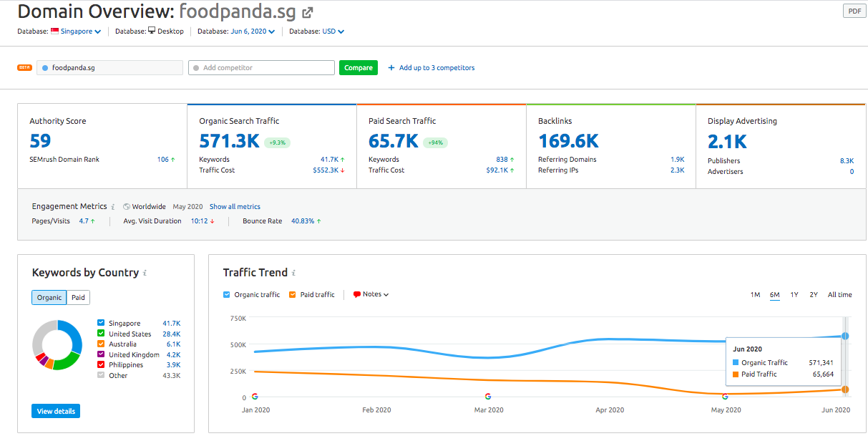Click the SEMrush Domain Rank 106 value
This screenshot has height=436, width=868.
[163, 160]
